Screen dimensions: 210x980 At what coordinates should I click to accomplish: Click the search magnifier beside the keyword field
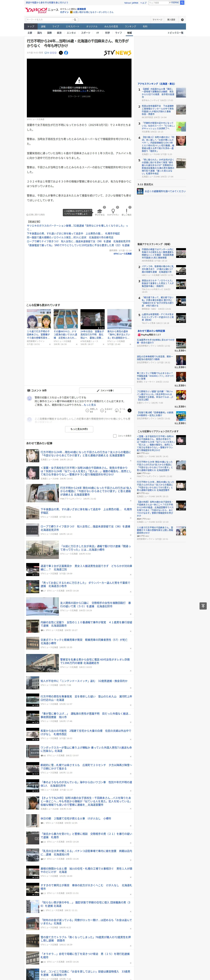pyautogui.click(x=75, y=19)
